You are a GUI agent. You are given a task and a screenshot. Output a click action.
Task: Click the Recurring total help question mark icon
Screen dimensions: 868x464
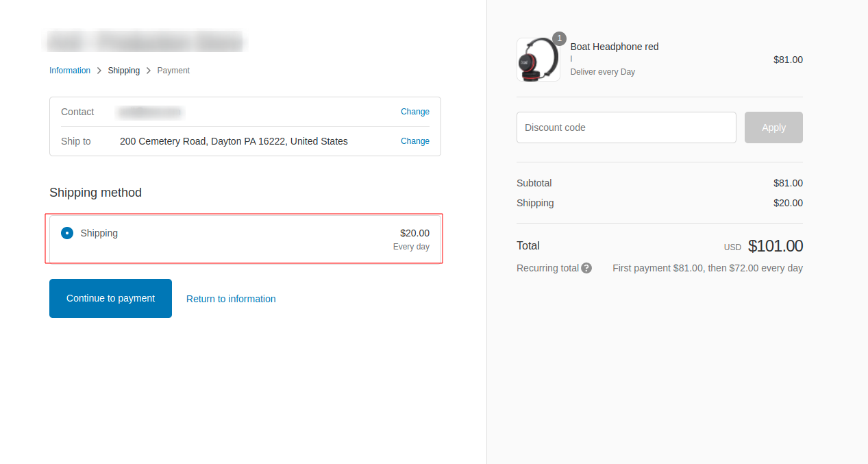(586, 268)
